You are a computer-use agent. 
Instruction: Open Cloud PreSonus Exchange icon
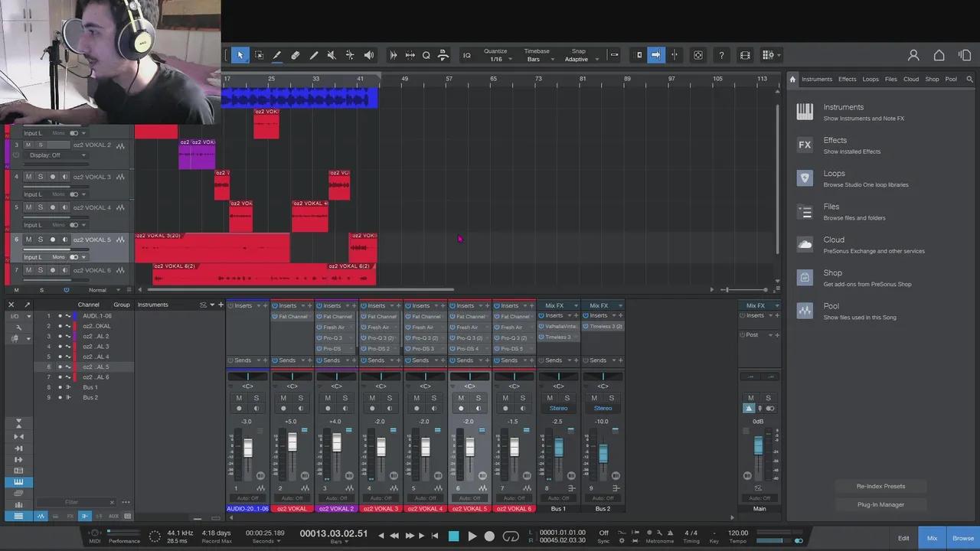(805, 245)
